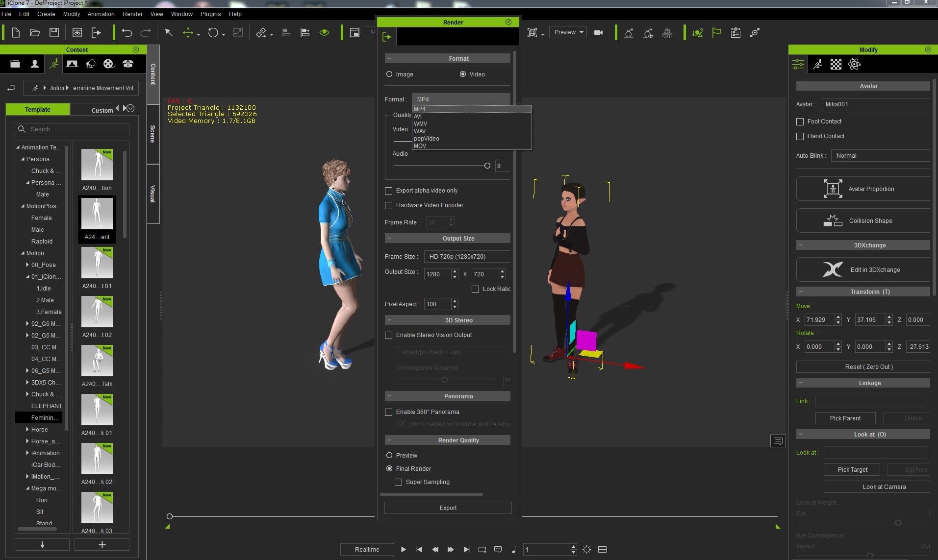
Task: Choose the Select arrow tool
Action: [x=169, y=33]
